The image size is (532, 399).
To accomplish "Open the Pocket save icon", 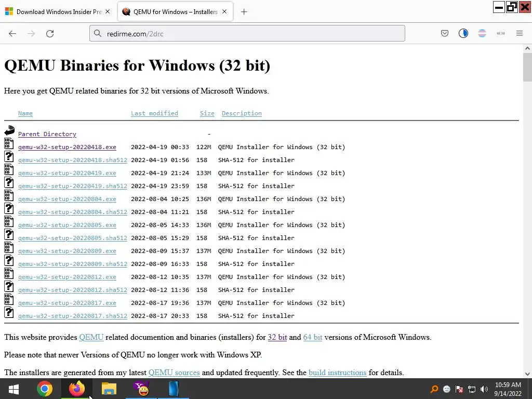I will [x=445, y=33].
